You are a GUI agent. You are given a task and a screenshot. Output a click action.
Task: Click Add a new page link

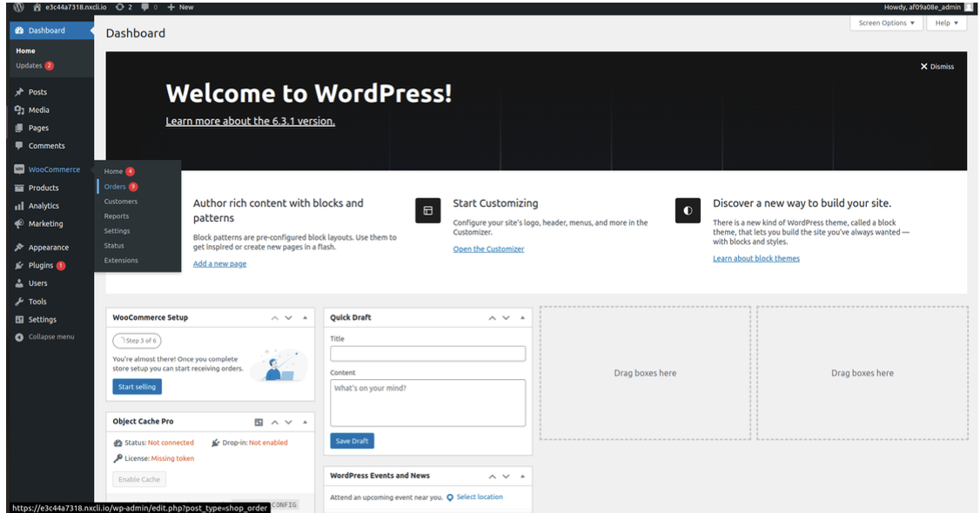[x=219, y=264]
